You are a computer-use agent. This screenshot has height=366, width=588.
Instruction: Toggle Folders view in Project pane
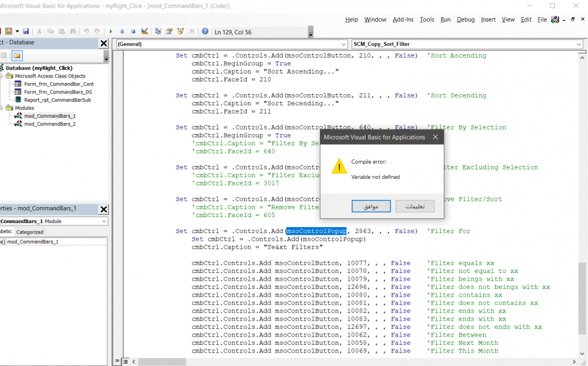(17, 55)
